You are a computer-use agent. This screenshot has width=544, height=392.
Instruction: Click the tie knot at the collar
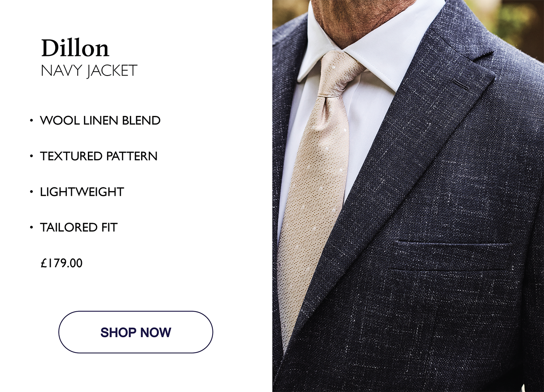coord(339,74)
